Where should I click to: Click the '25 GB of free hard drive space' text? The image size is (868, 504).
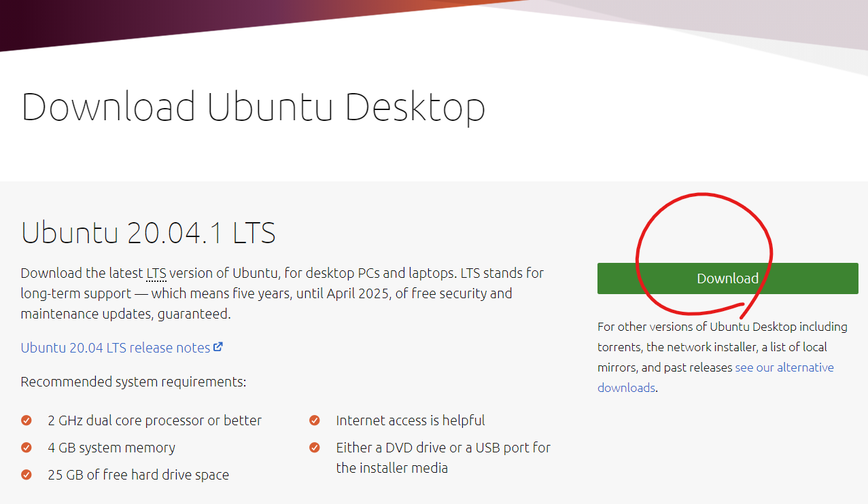tap(139, 475)
